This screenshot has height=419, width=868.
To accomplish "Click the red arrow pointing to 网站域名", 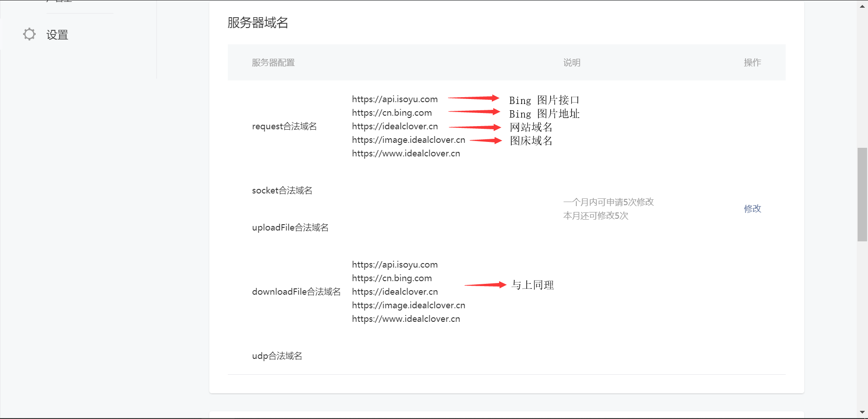I will pos(475,127).
